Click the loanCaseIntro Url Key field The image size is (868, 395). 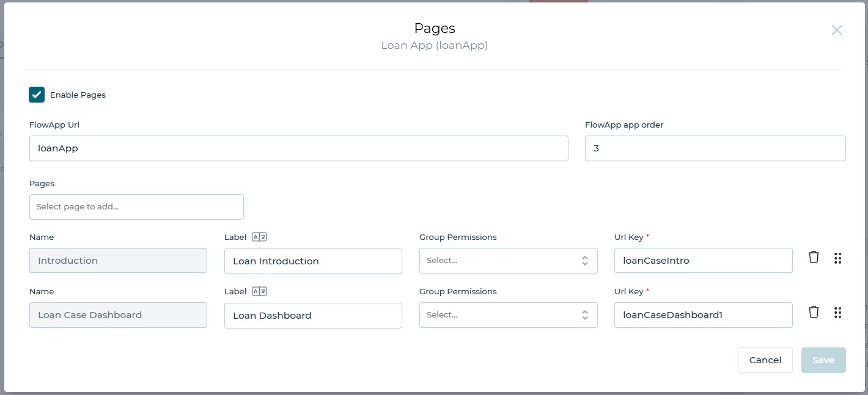(703, 260)
